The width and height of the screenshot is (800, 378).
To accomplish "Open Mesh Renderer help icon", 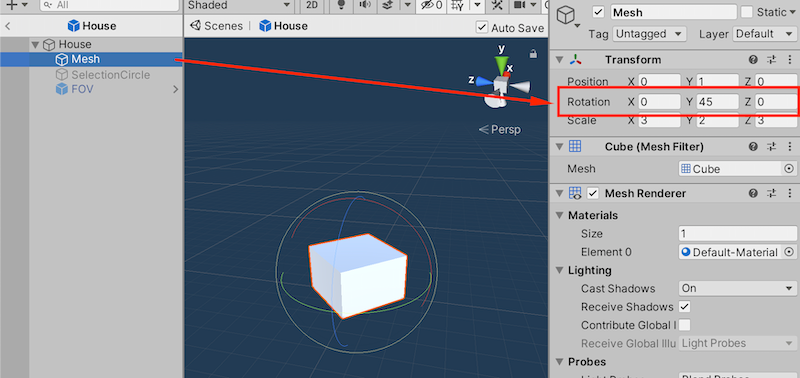I will coord(753,193).
